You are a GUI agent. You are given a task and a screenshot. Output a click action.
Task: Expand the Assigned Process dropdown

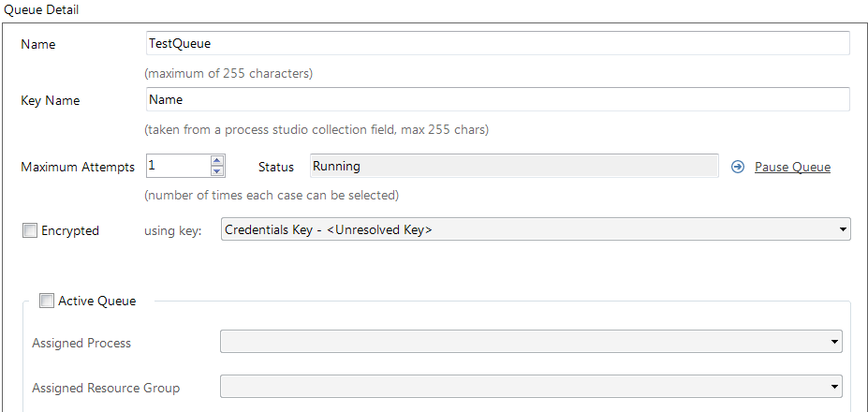click(834, 342)
